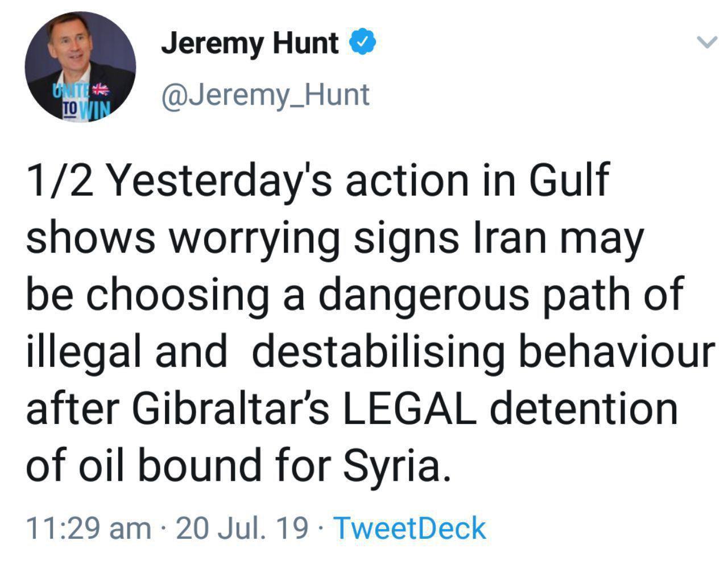Open the TweetDeck source link
The image size is (728, 565).
(x=409, y=528)
